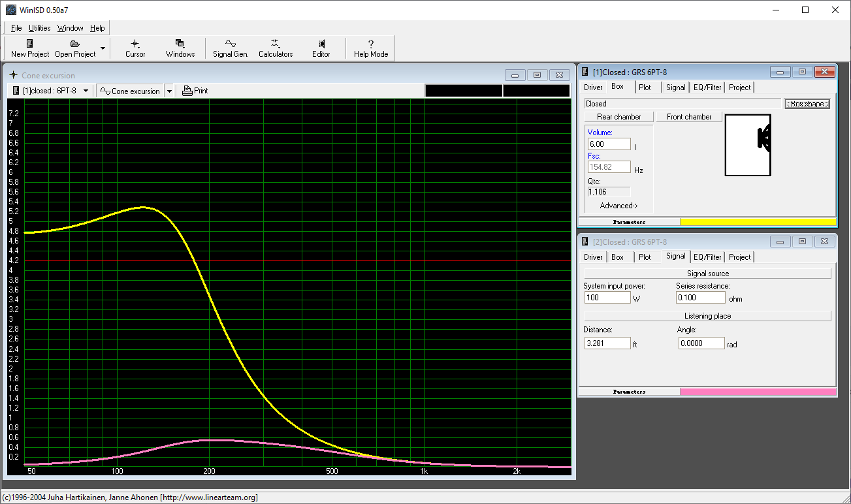Screen dimensions: 851x504
Task: Switch to Driver tab in [2]Closed window
Action: tap(593, 257)
